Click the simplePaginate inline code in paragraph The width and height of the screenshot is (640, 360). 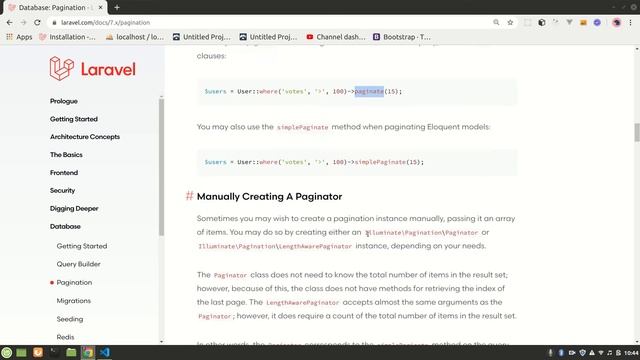[302, 127]
